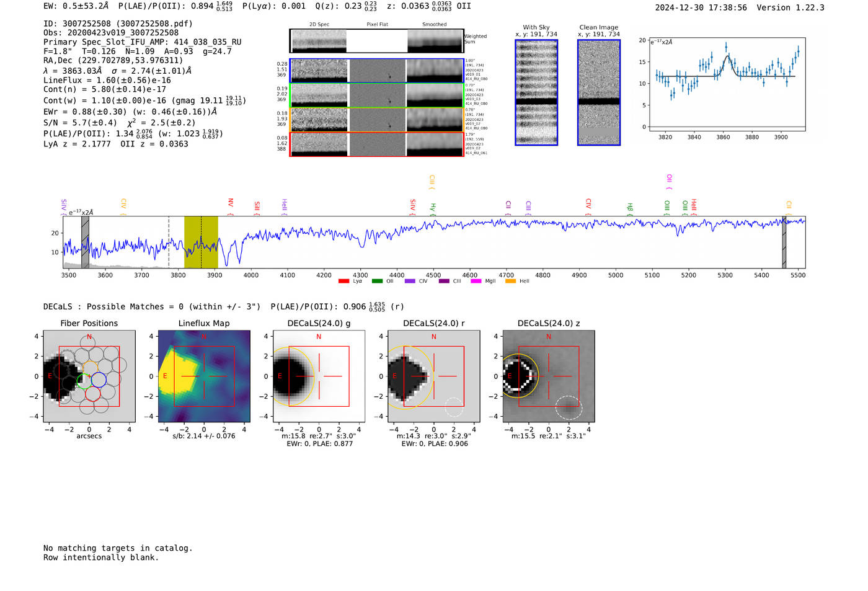This screenshot has width=868, height=591.
Task: Click the 'Row intentionally blank.' text
Action: click(101, 558)
